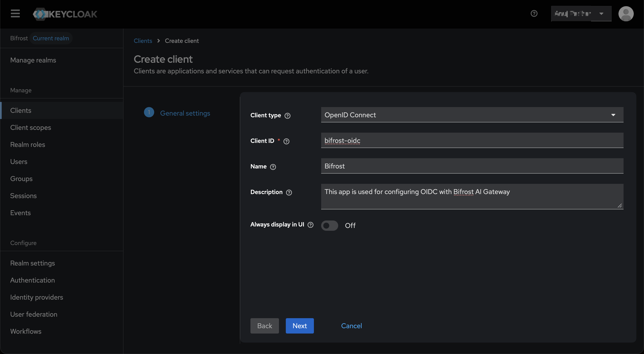Open the hamburger navigation menu

click(15, 13)
